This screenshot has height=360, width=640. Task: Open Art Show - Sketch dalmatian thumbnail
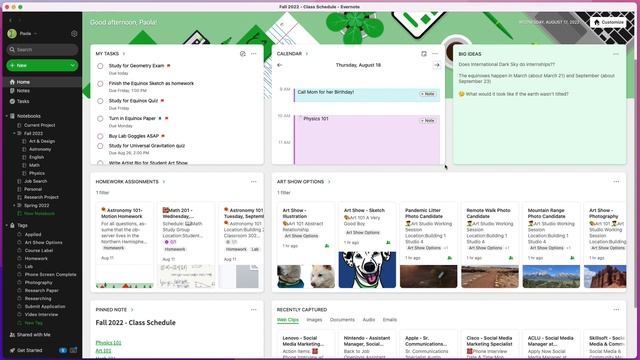(367, 270)
